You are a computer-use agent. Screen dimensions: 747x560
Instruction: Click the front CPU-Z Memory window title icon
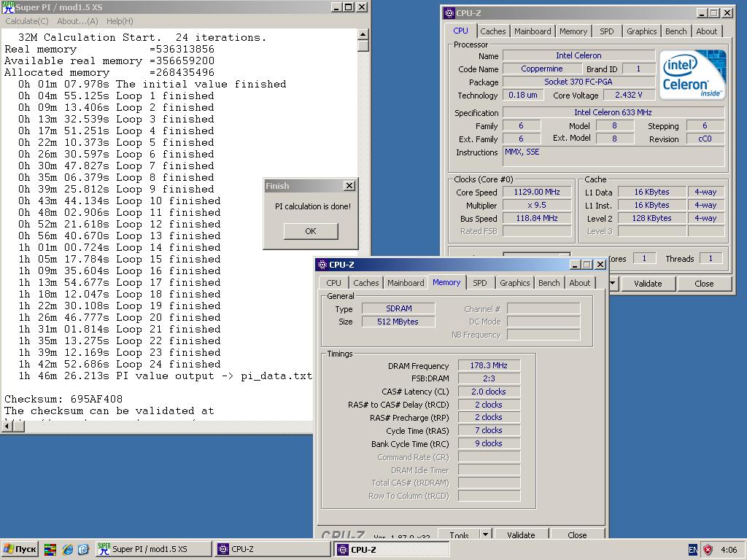click(x=322, y=264)
